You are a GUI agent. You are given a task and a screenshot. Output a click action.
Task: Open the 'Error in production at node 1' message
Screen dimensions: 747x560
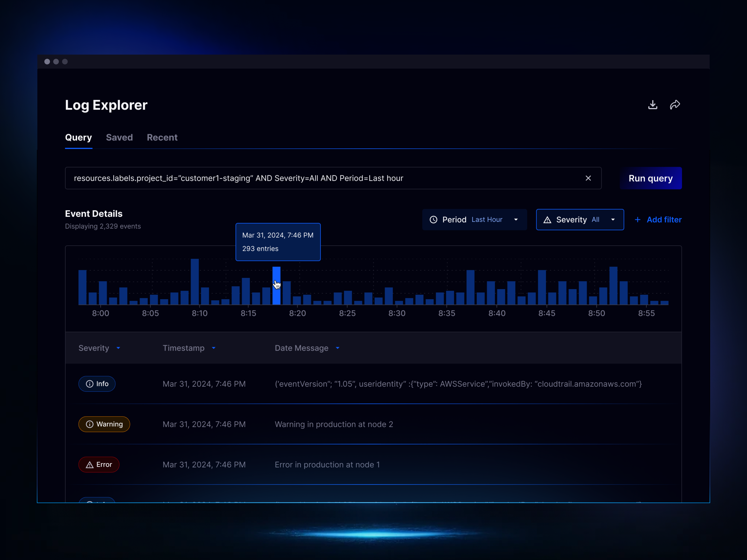point(327,465)
